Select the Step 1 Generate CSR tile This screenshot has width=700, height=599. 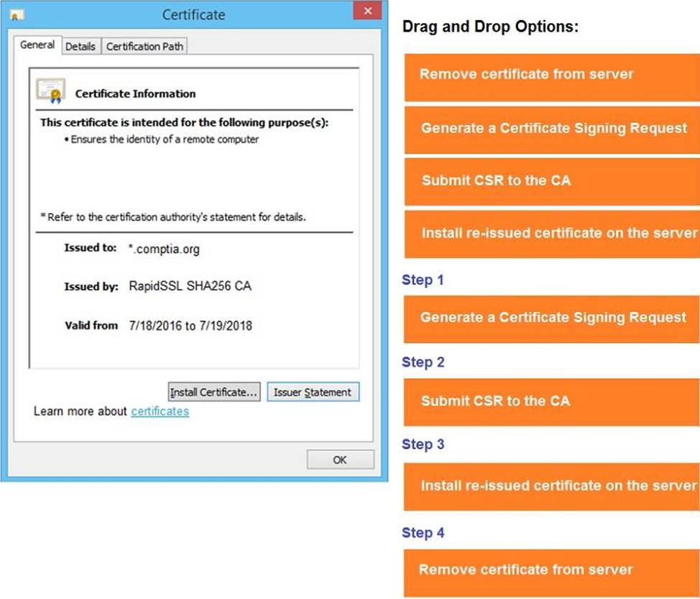point(551,318)
